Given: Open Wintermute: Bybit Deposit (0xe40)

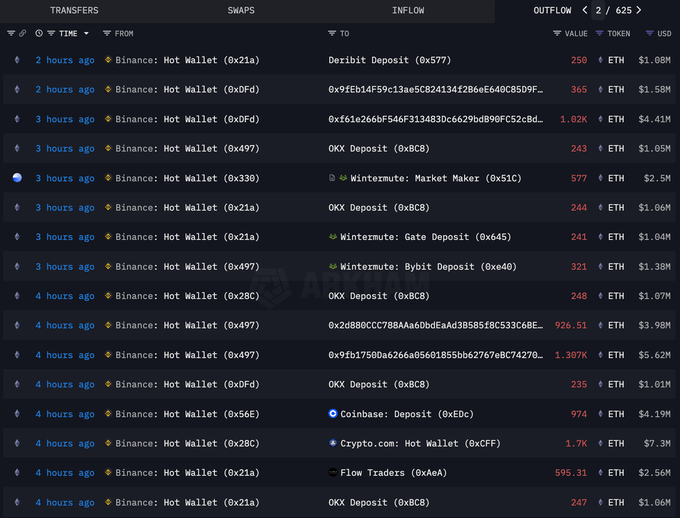Looking at the screenshot, I should pyautogui.click(x=428, y=266).
